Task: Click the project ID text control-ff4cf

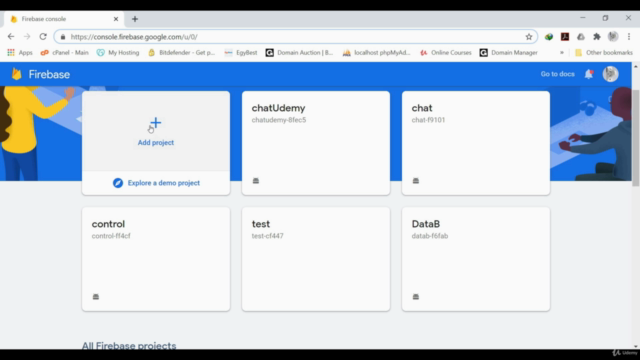Action: [x=111, y=236]
